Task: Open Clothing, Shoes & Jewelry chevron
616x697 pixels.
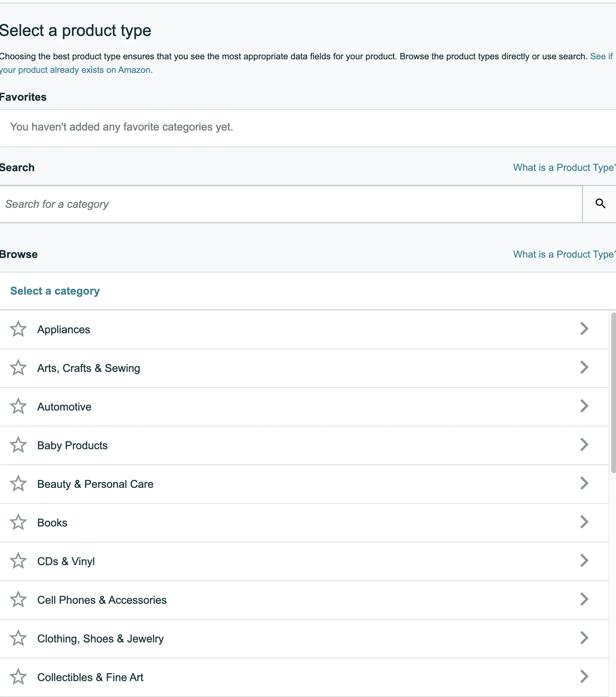Action: [584, 638]
